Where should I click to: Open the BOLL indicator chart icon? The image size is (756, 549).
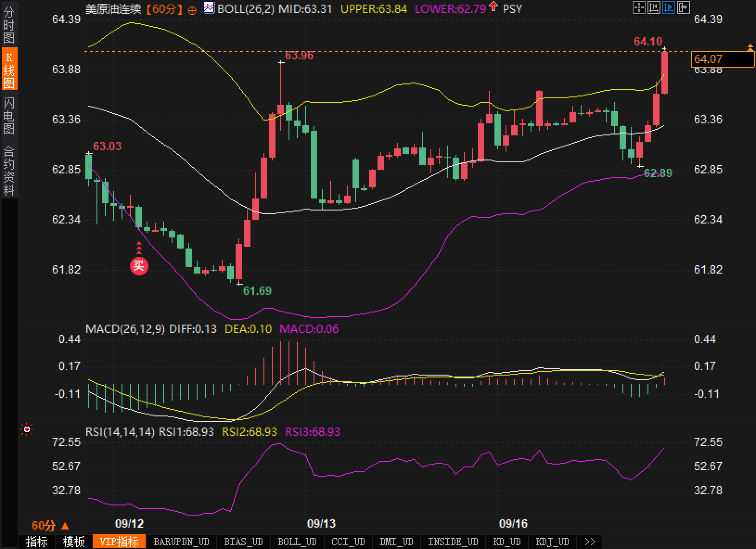[x=209, y=7]
